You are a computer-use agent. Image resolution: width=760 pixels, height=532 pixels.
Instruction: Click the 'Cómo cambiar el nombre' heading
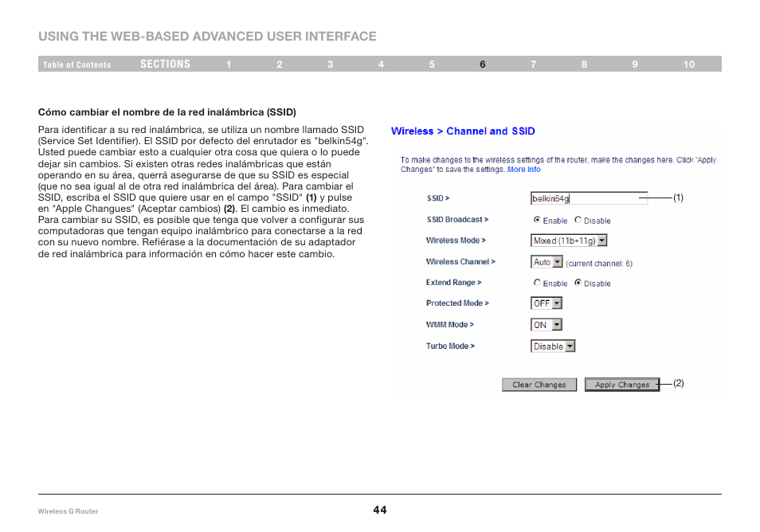166,112
